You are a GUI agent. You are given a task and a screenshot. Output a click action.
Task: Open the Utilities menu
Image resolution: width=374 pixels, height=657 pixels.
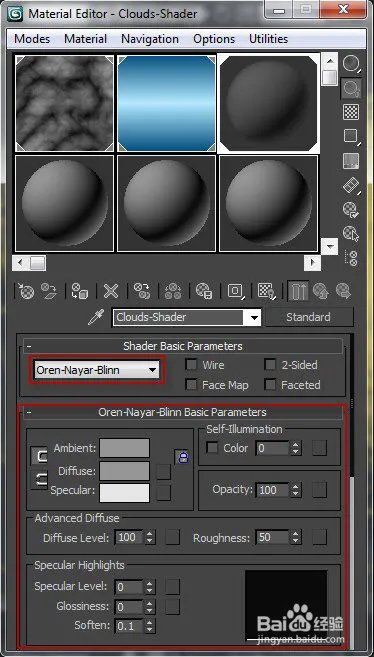point(268,39)
